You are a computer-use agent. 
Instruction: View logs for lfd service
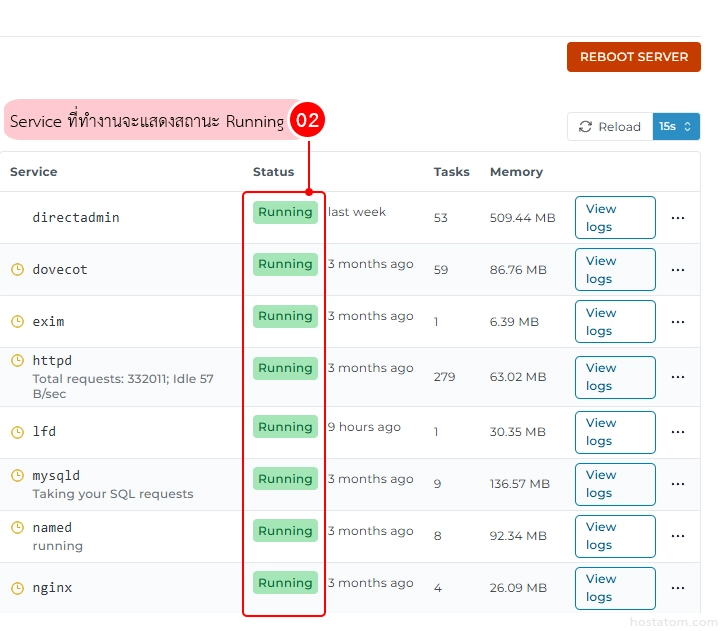(615, 432)
